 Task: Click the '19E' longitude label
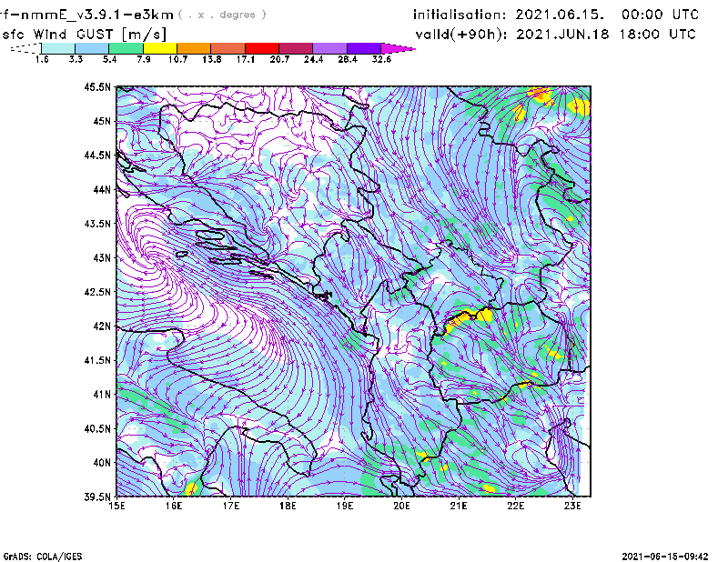click(345, 506)
